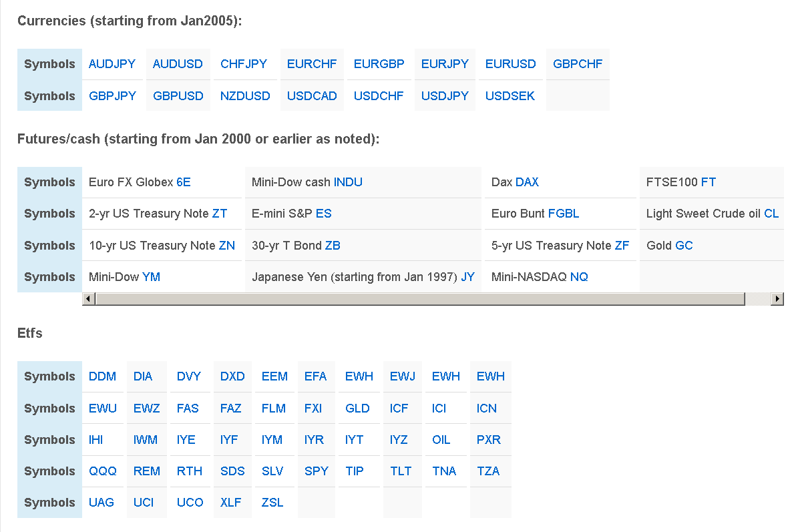Open the 2-yr Treasury Note ZT link
The height and width of the screenshot is (532, 798).
coord(219,214)
